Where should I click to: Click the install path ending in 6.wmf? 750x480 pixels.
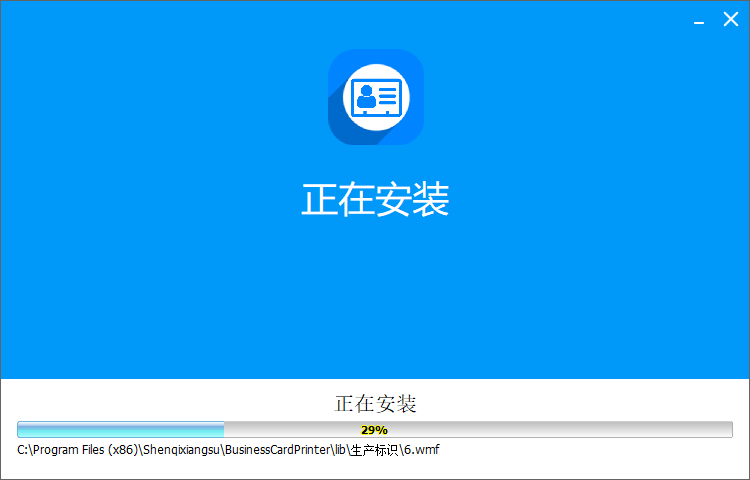point(228,450)
